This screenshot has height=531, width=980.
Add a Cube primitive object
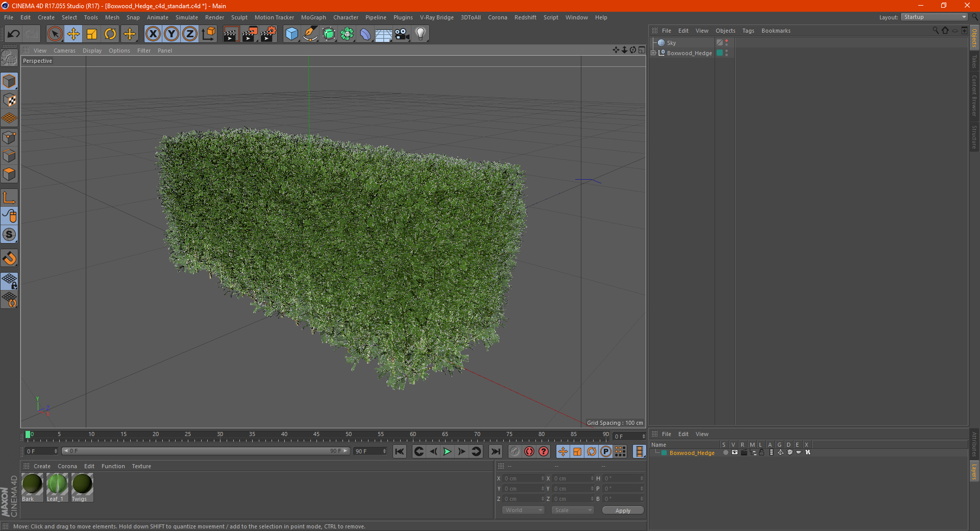click(x=291, y=34)
